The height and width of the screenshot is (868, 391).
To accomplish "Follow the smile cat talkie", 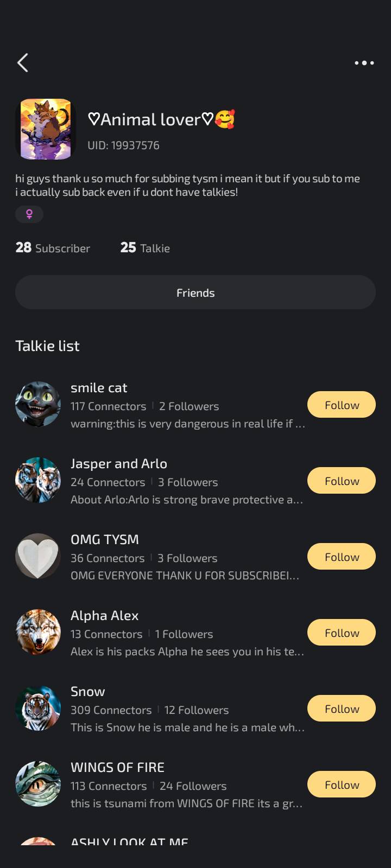I will 342,405.
